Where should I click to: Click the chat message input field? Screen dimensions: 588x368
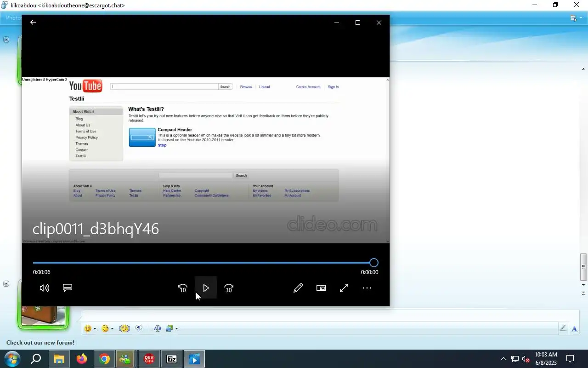[330, 316]
